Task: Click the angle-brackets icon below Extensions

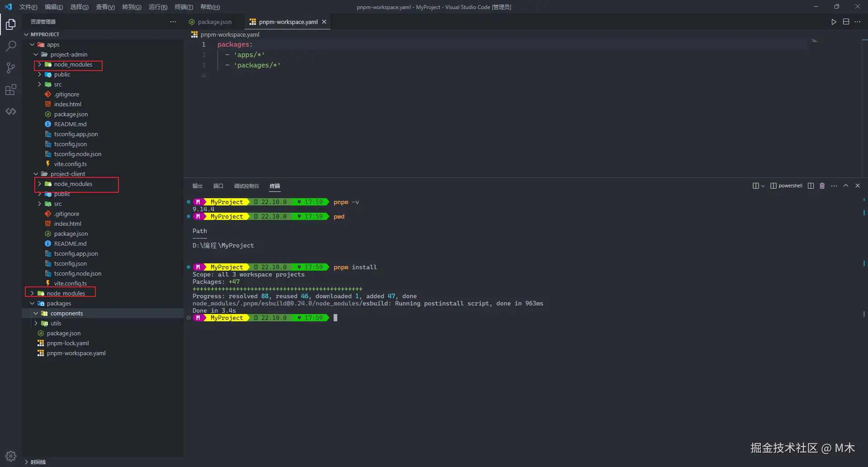Action: pyautogui.click(x=11, y=111)
